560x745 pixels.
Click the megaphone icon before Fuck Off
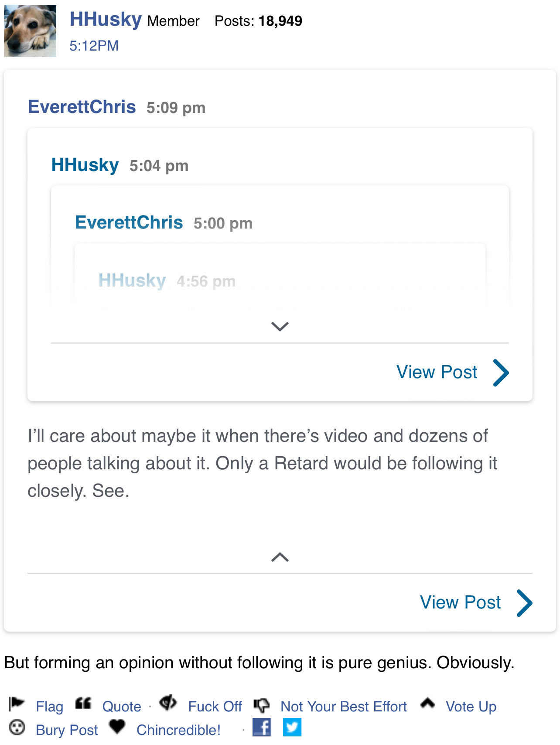pyautogui.click(x=167, y=703)
